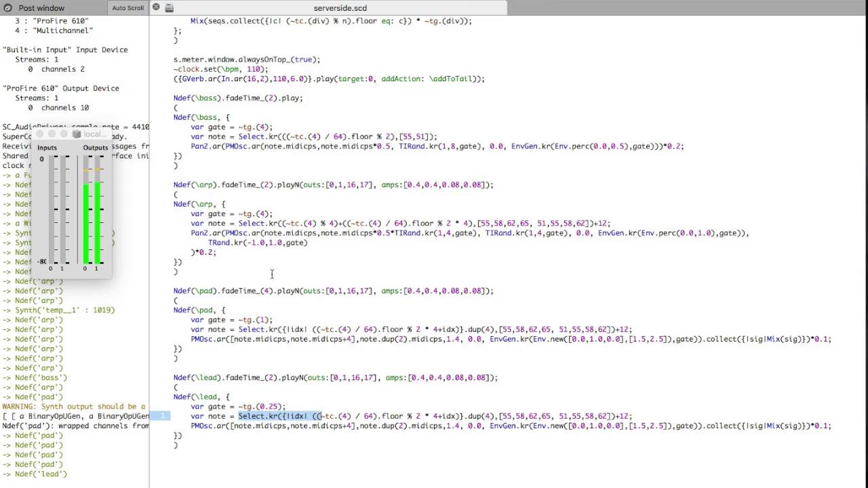This screenshot has width=868, height=488.
Task: Click 'TRand.kr(-1.0,1.0,gate)' in arp block
Action: pos(258,243)
